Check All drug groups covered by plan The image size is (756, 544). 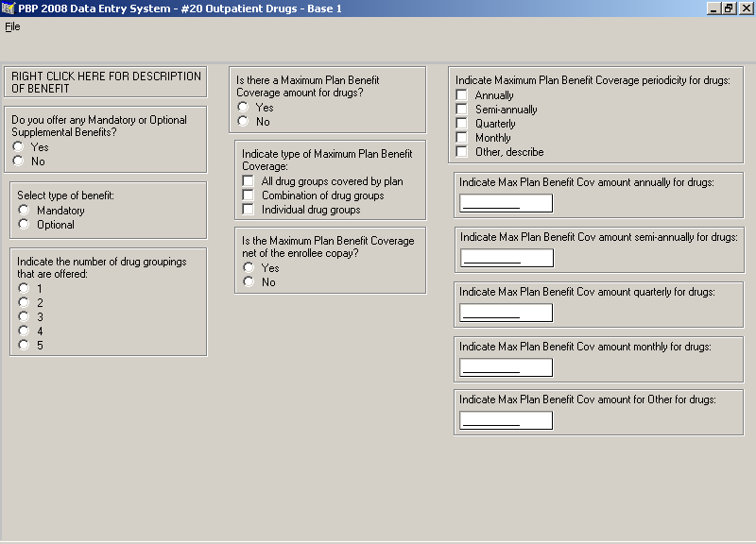248,180
